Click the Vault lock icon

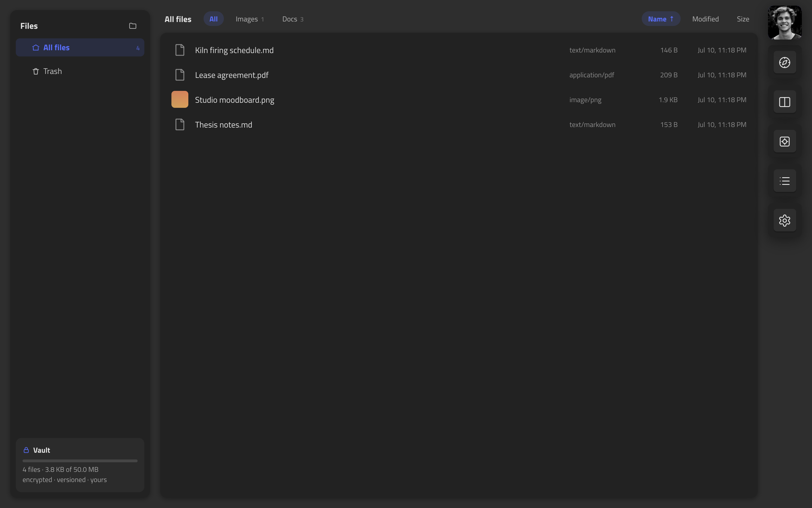coord(26,450)
